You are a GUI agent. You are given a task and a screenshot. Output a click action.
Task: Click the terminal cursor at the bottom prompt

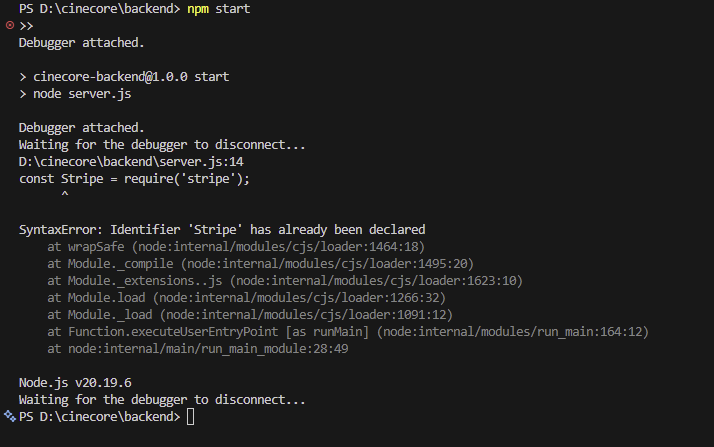coord(190,417)
